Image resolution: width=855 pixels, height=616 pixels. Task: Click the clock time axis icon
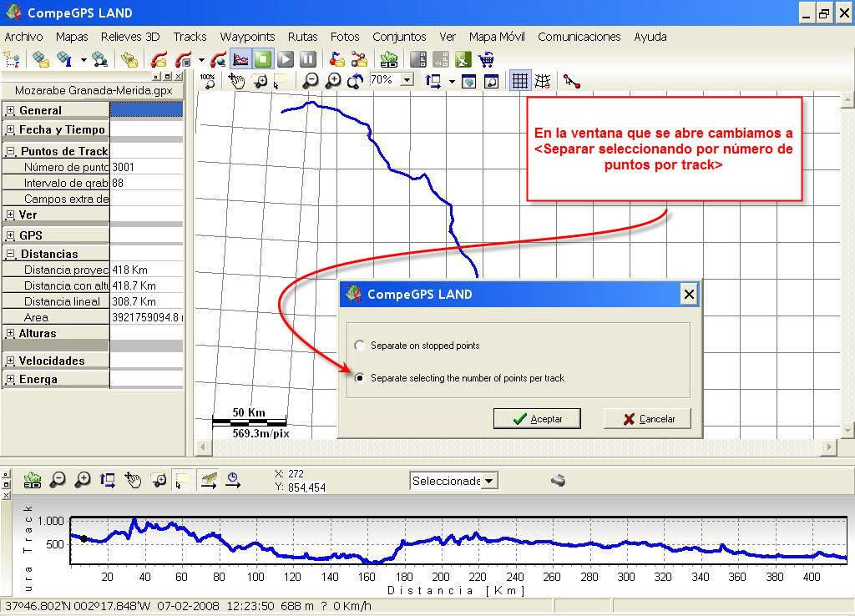click(233, 480)
